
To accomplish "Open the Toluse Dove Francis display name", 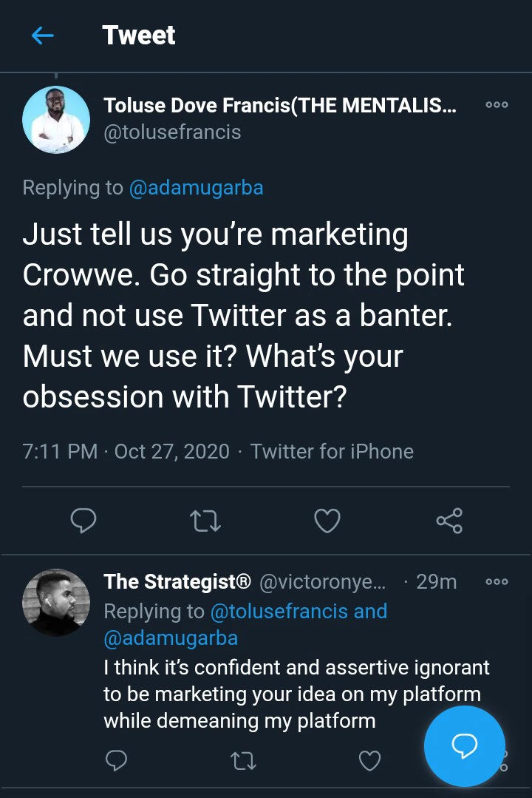I will coord(279,105).
